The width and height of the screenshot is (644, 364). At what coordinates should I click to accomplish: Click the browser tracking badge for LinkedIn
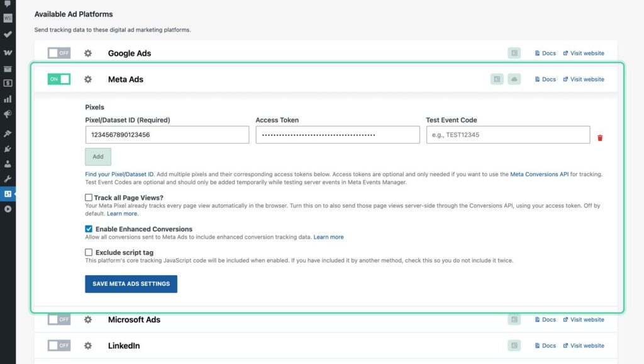(514, 346)
